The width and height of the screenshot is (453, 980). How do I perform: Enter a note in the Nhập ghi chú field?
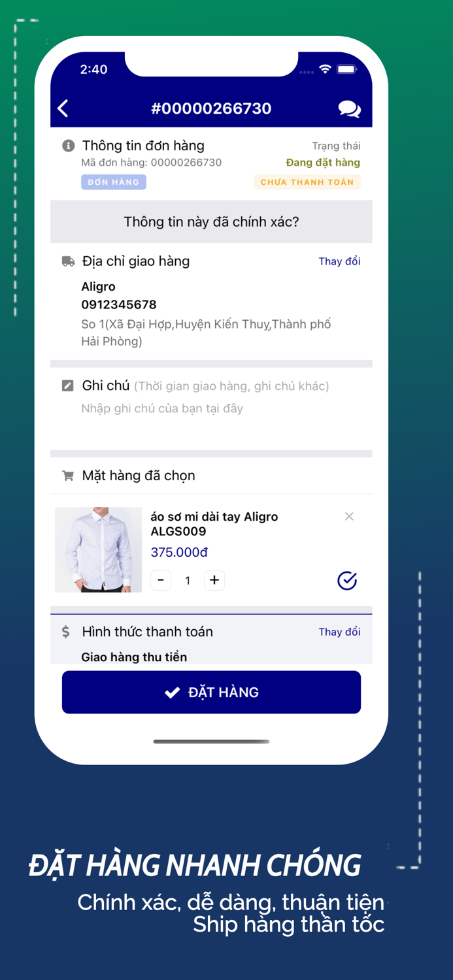click(211, 418)
